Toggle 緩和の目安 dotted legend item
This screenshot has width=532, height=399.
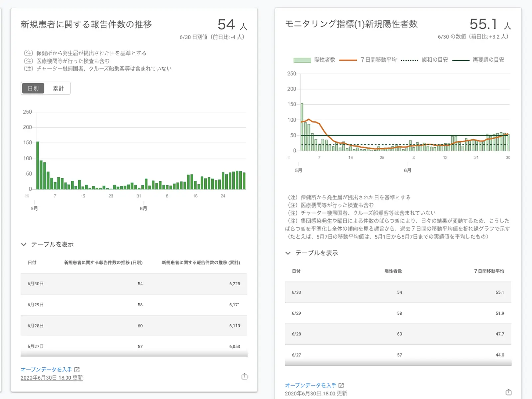(425, 60)
